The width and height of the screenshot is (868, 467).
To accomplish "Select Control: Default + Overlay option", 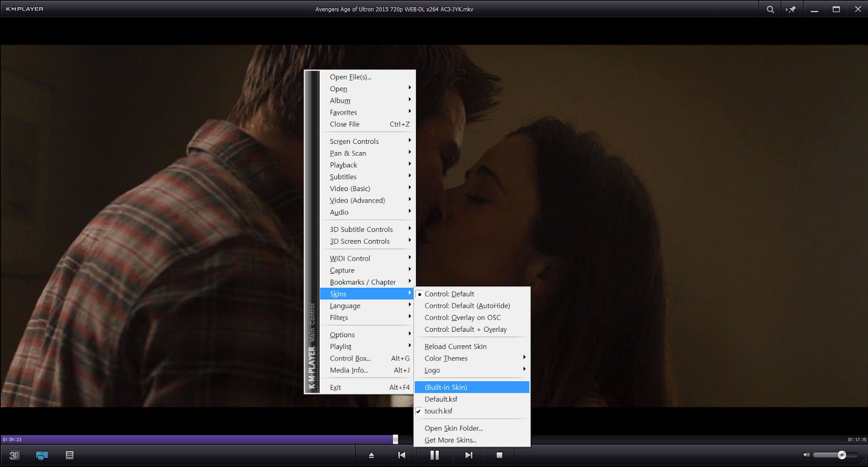I will (472, 330).
